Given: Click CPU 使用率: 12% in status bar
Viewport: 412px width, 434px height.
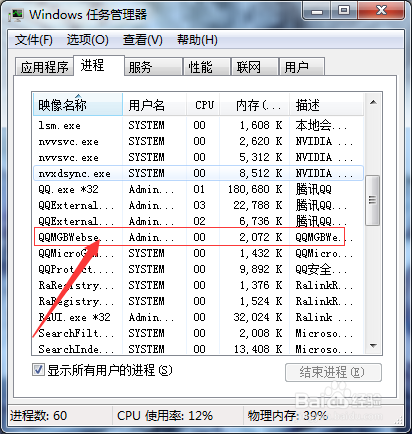Looking at the screenshot, I should point(165,416).
